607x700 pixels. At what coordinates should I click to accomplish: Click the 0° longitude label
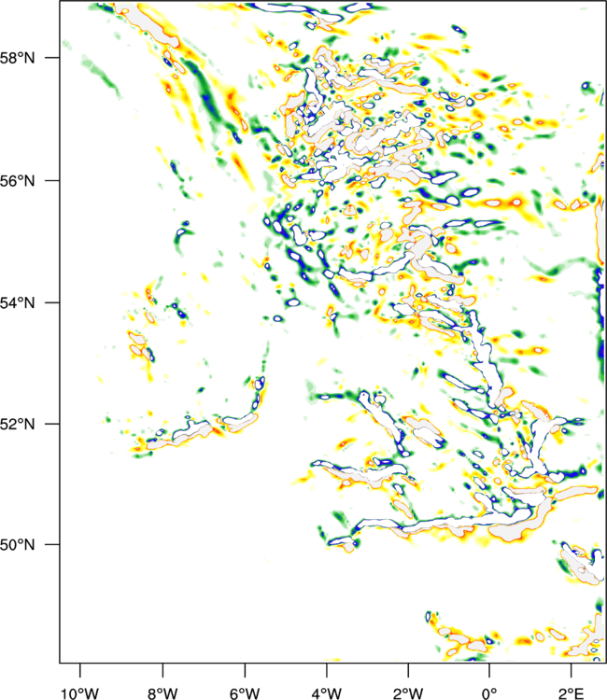[489, 693]
